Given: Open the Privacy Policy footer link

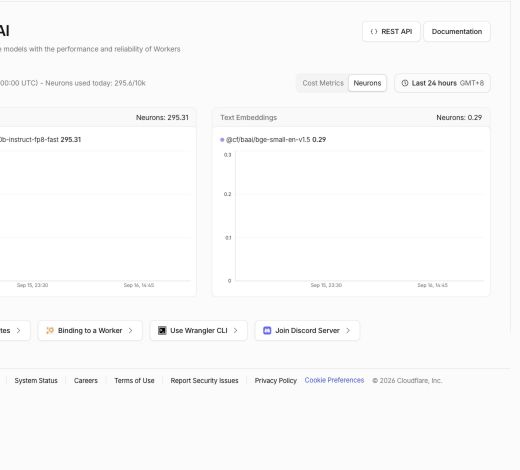Looking at the screenshot, I should (x=276, y=381).
